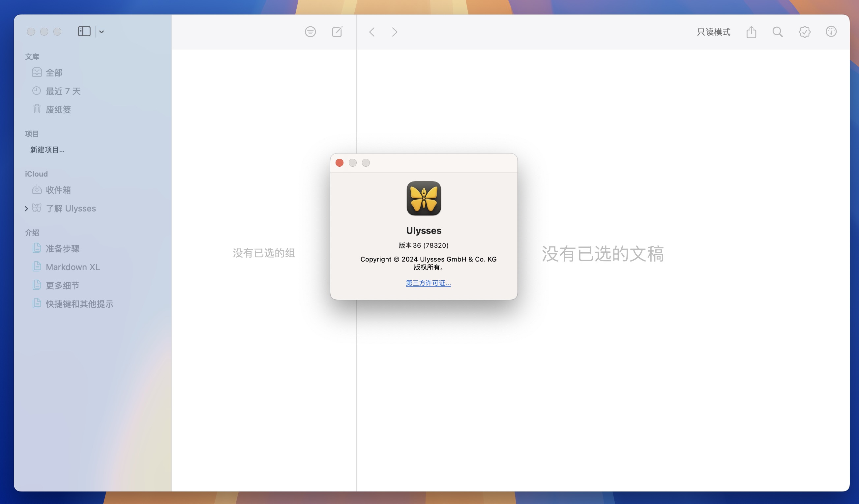The image size is (859, 504).
Task: Navigate back with the left chevron
Action: (372, 32)
